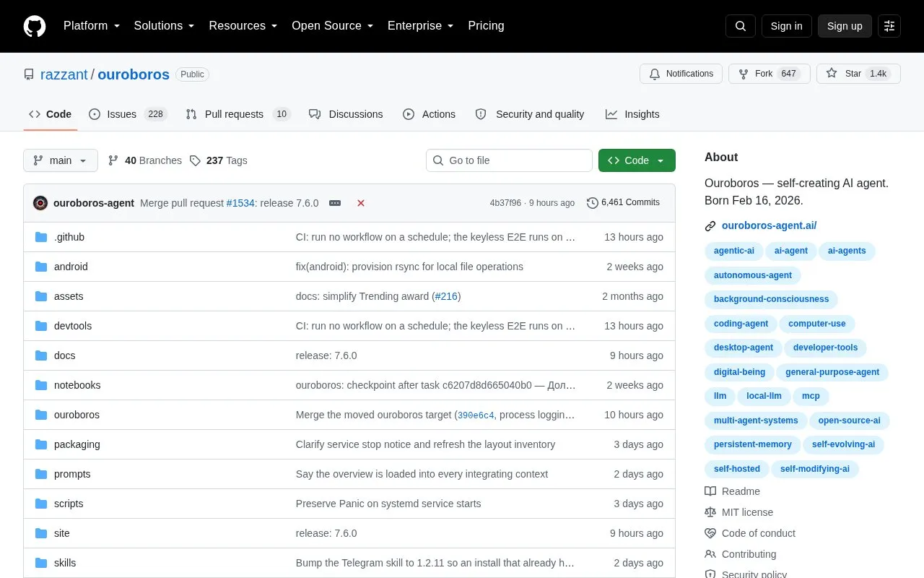Open the Platform dropdown menu

(x=91, y=26)
